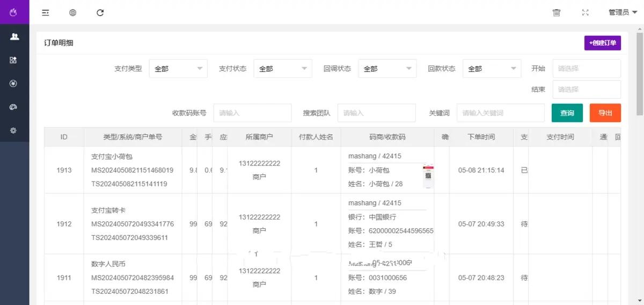This screenshot has height=305, width=644.
Task: Collapse the sidebar menu toggle icon
Action: tap(46, 12)
